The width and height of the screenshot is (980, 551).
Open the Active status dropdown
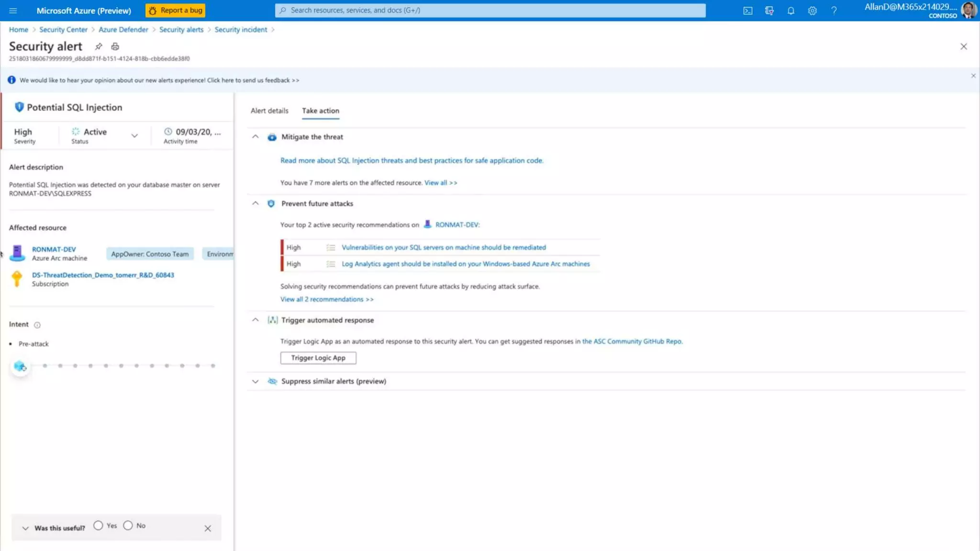point(134,136)
